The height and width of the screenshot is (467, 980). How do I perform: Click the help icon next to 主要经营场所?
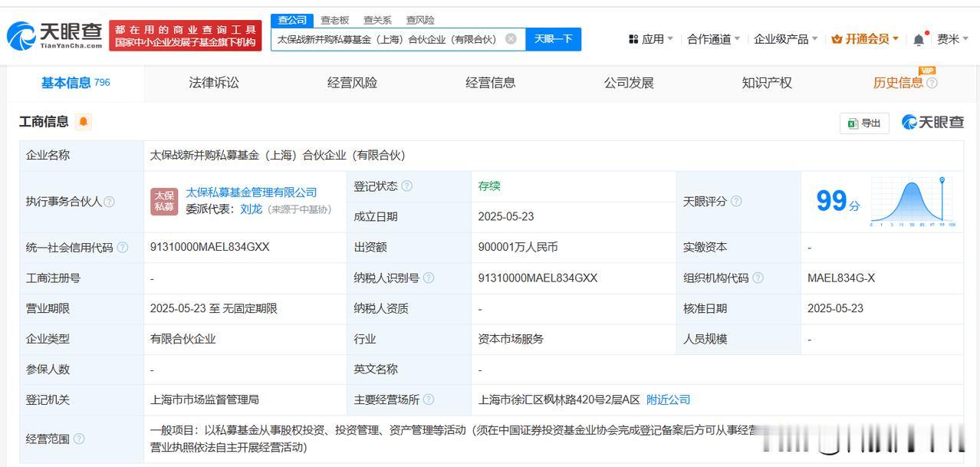[429, 400]
